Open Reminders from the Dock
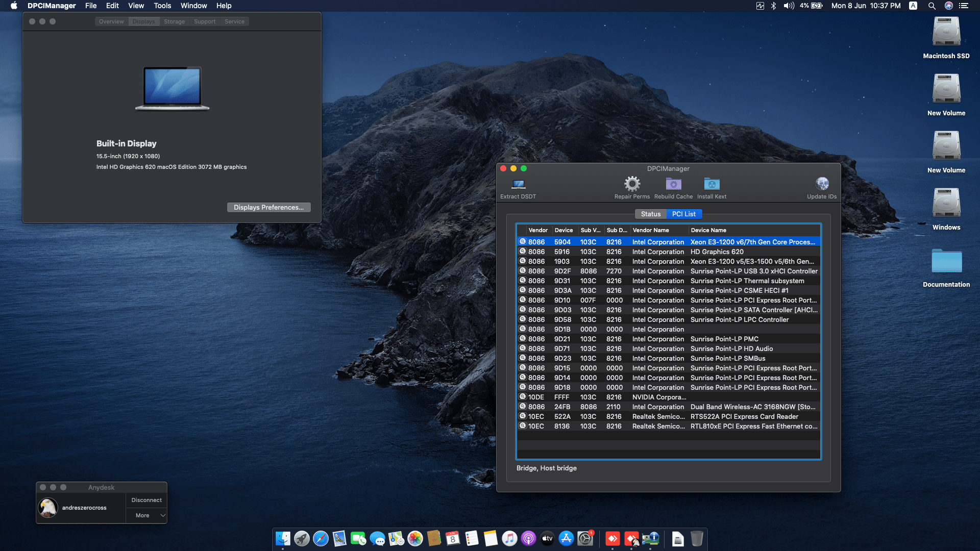Screen dimensions: 980x551 tap(472, 538)
